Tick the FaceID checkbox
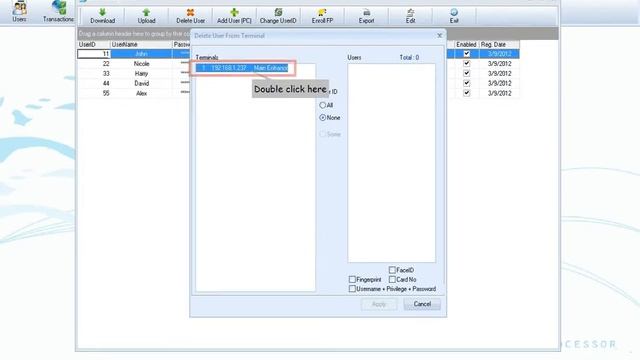Viewport: 640px width, 360px height. click(392, 270)
